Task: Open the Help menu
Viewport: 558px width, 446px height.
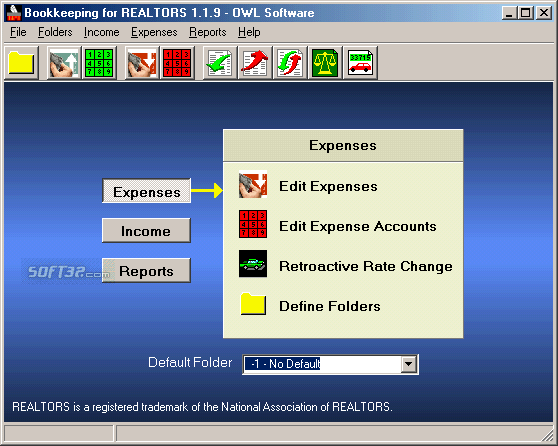Action: tap(249, 32)
